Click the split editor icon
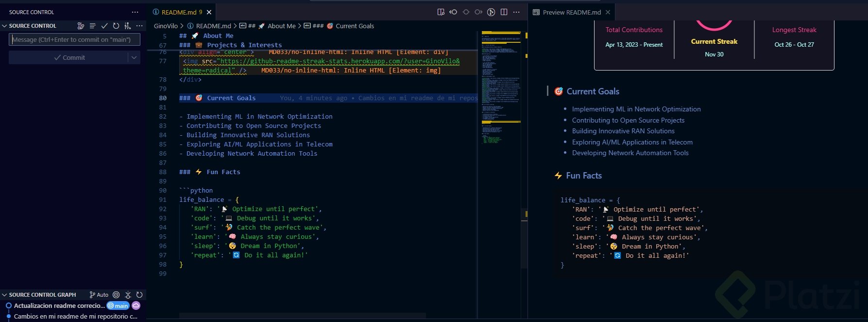The image size is (868, 322). (504, 12)
